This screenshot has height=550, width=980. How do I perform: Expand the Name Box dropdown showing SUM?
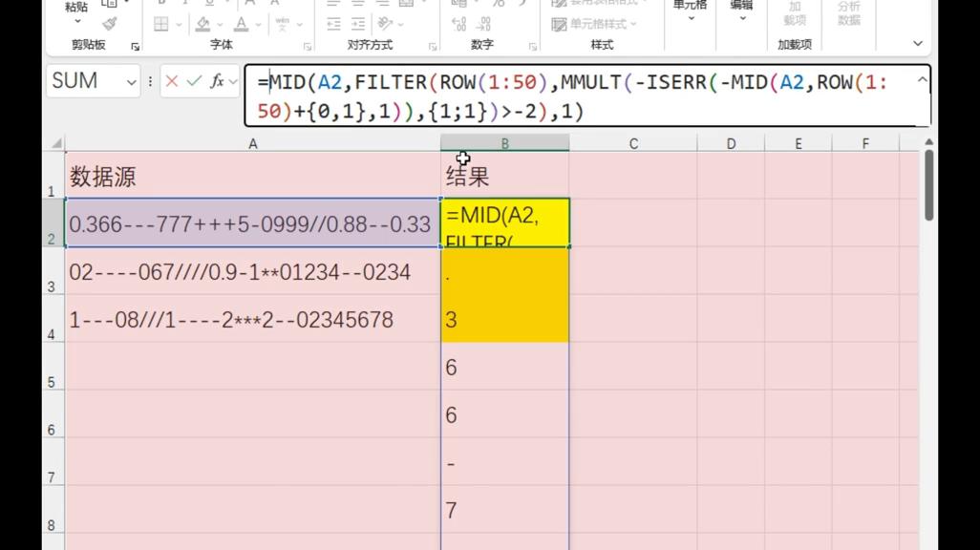pyautogui.click(x=131, y=82)
